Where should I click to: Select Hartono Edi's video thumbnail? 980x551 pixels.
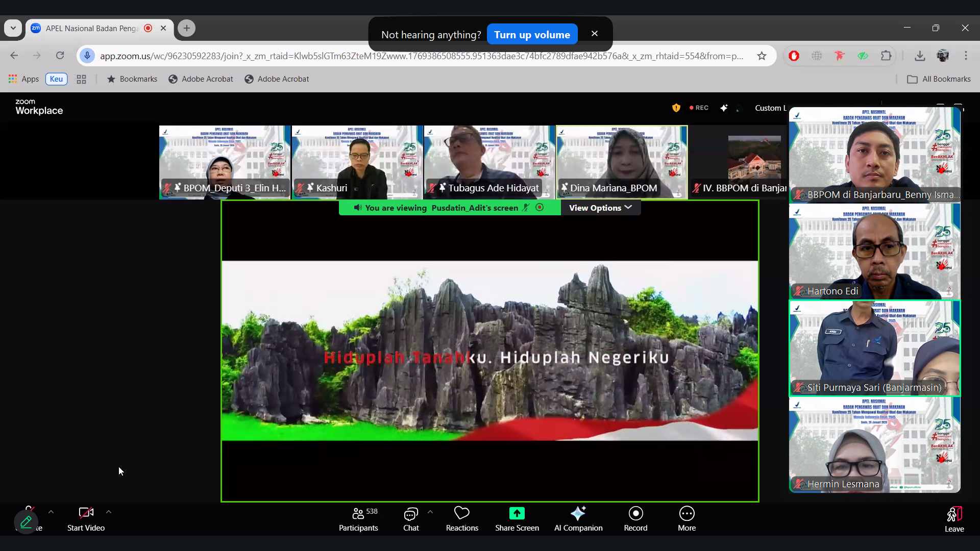coord(874,252)
